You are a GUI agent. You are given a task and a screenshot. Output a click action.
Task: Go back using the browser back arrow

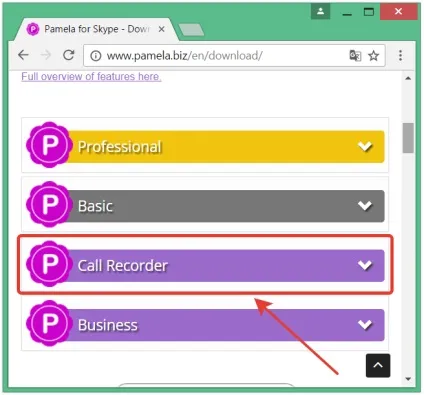(23, 55)
